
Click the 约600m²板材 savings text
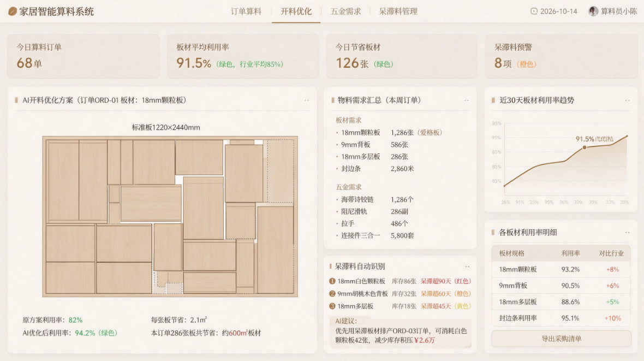pyautogui.click(x=241, y=333)
